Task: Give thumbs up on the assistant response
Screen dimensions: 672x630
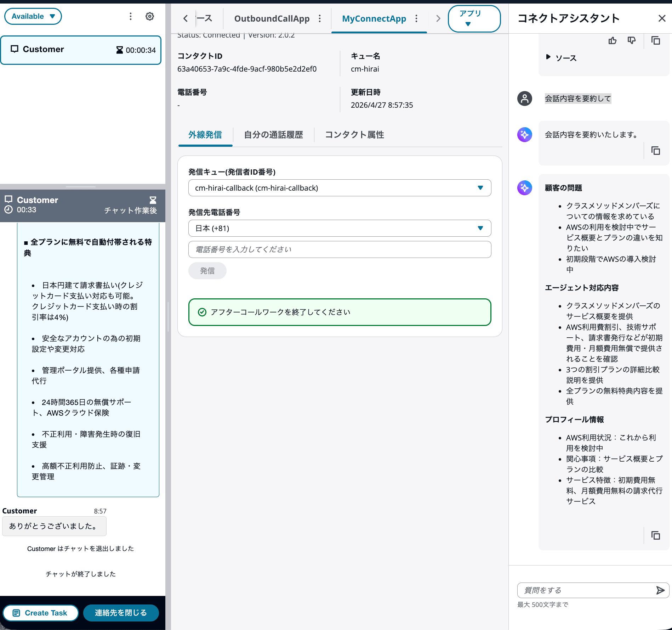Action: pyautogui.click(x=613, y=40)
